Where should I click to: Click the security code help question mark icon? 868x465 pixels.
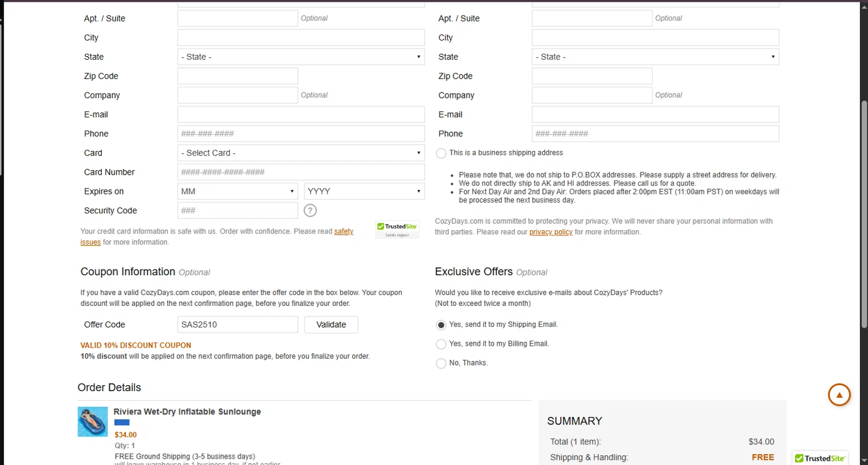click(x=311, y=211)
